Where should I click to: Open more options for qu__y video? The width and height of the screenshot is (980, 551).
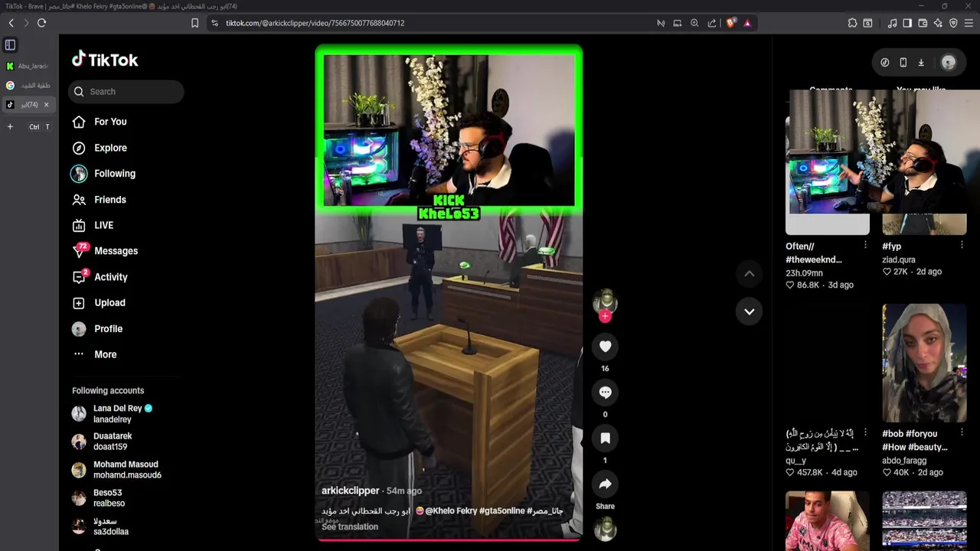(865, 432)
